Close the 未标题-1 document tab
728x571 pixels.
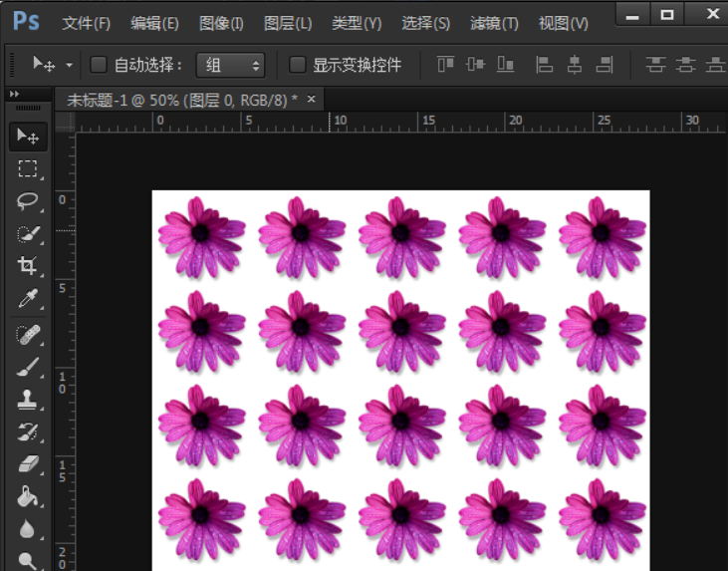pos(311,99)
